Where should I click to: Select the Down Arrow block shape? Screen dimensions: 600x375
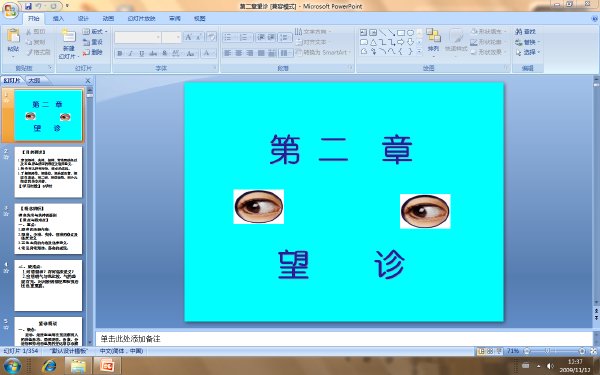coord(410,42)
